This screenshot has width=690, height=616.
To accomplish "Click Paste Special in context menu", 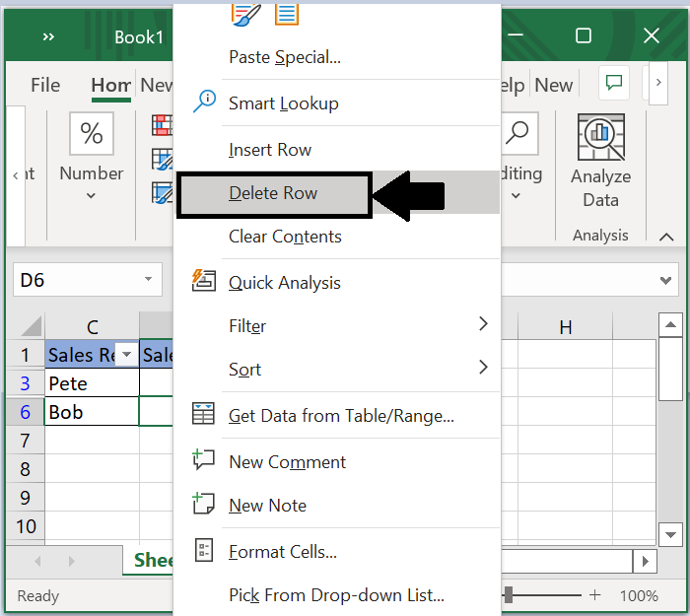I will tap(285, 57).
